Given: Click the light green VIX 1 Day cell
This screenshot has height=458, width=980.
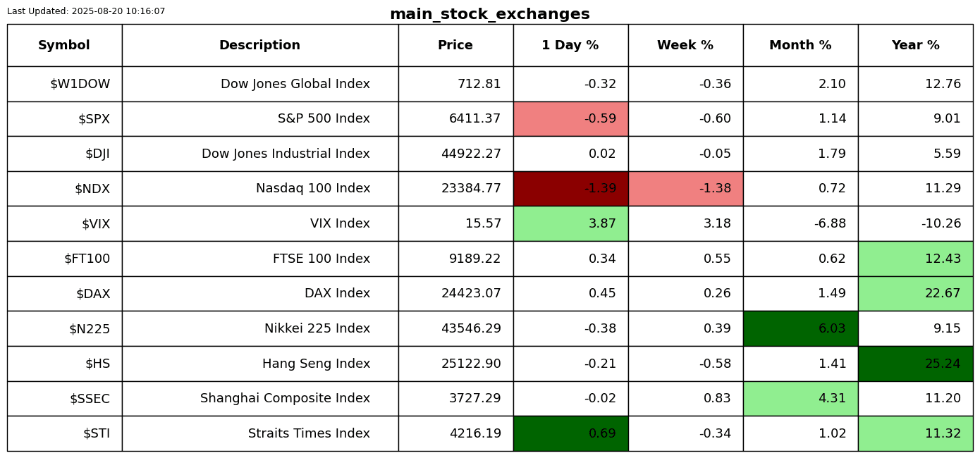Looking at the screenshot, I should [570, 223].
